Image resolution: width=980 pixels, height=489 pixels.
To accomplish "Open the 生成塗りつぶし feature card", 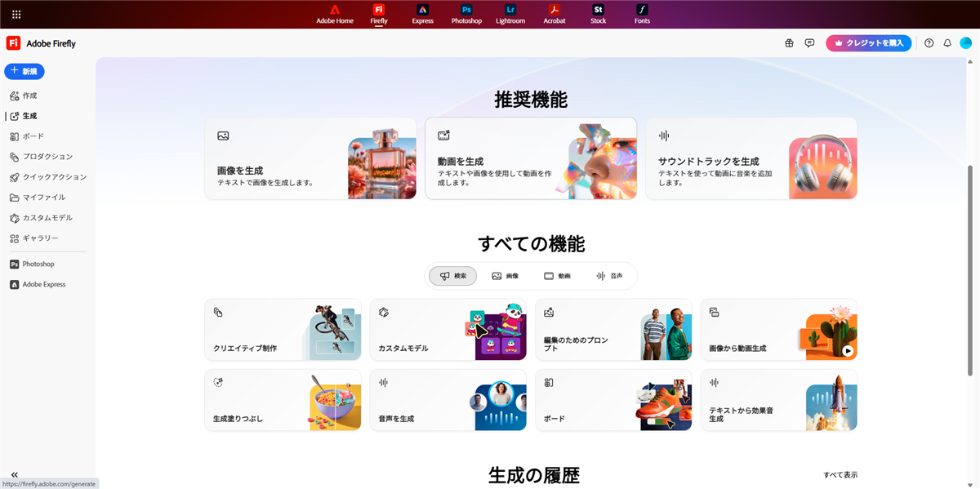I will [282, 400].
